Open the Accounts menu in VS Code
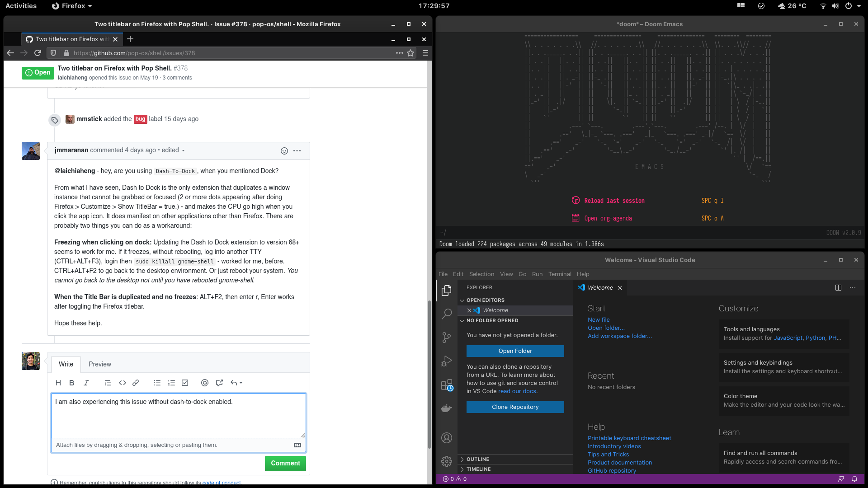The height and width of the screenshot is (488, 868). point(447,438)
